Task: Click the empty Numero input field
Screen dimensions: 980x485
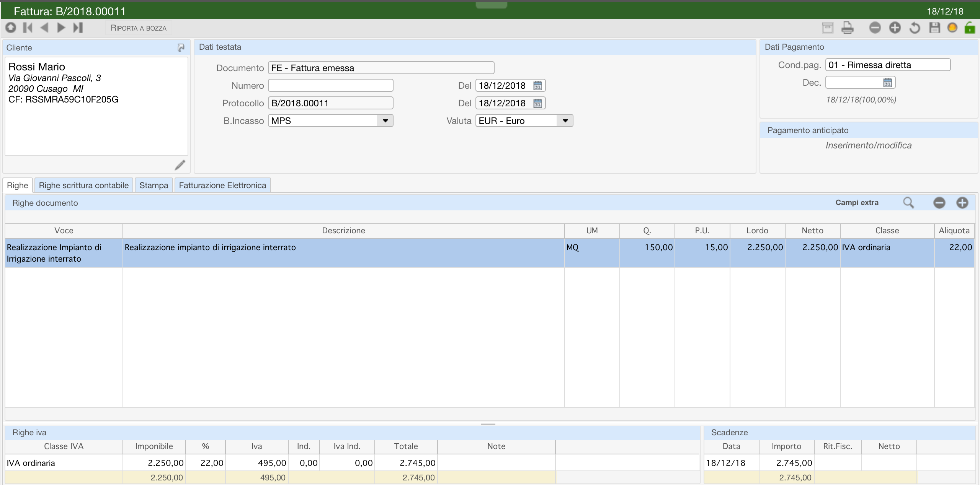Action: click(331, 86)
